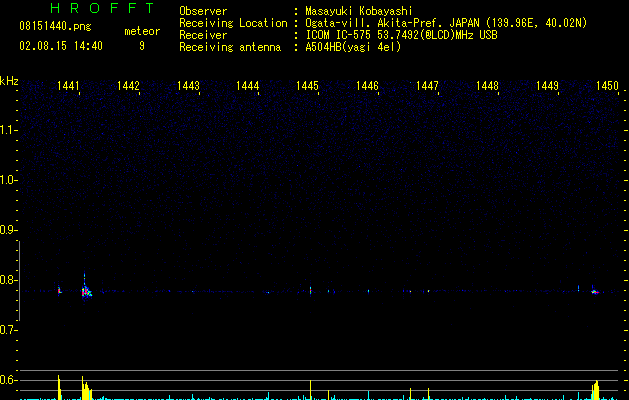Click the Receiving antenna label
This screenshot has width=629, height=400.
230,47
